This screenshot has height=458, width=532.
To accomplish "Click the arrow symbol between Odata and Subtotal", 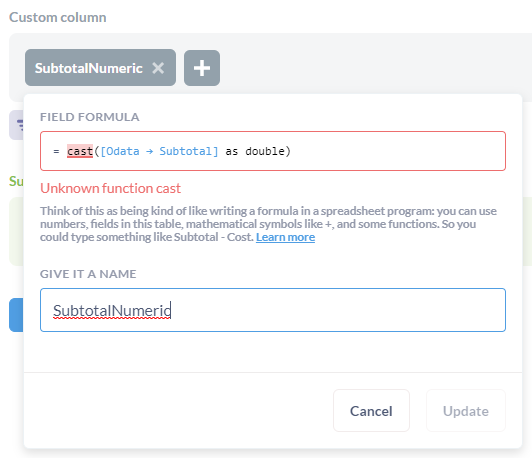I will click(x=149, y=151).
